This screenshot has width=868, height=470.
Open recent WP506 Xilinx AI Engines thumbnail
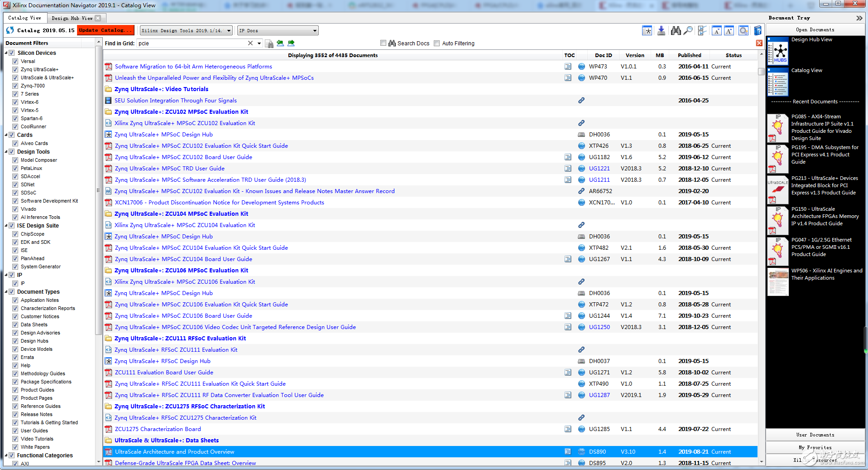[778, 281]
